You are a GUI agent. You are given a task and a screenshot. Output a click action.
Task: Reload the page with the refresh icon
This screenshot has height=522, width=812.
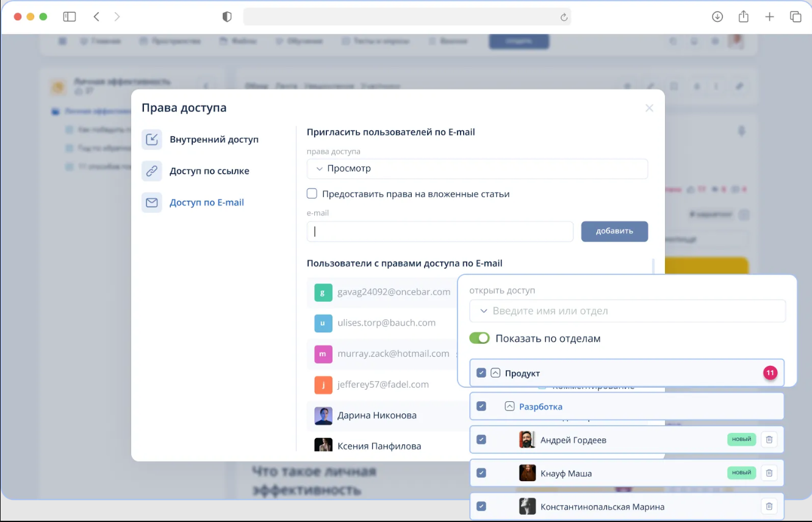564,17
